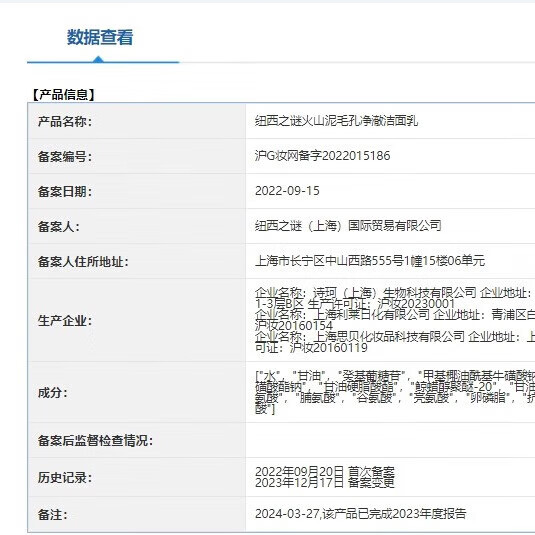The height and width of the screenshot is (535, 535).
Task: Click the filing date 2022-09-15
Action: (x=287, y=191)
